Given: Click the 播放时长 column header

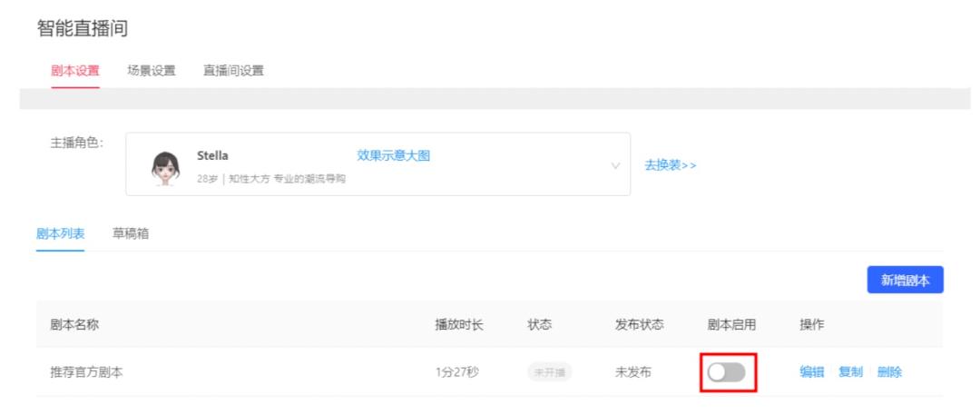Looking at the screenshot, I should [459, 324].
